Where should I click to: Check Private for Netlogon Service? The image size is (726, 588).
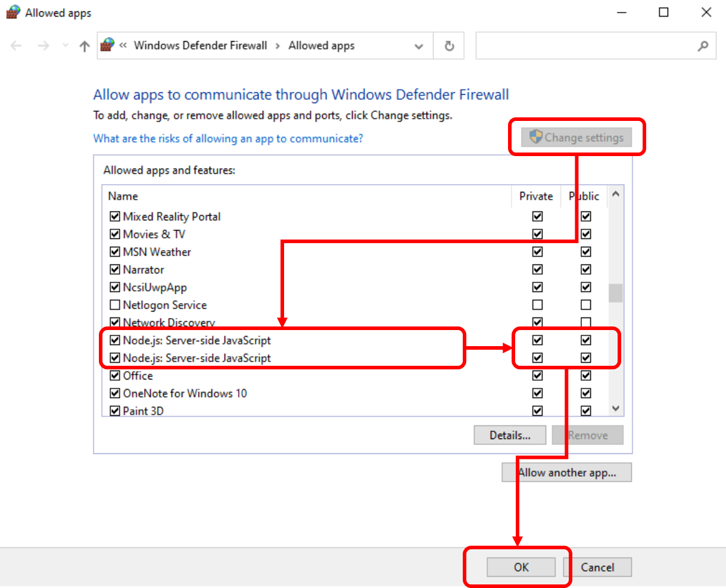coord(538,305)
